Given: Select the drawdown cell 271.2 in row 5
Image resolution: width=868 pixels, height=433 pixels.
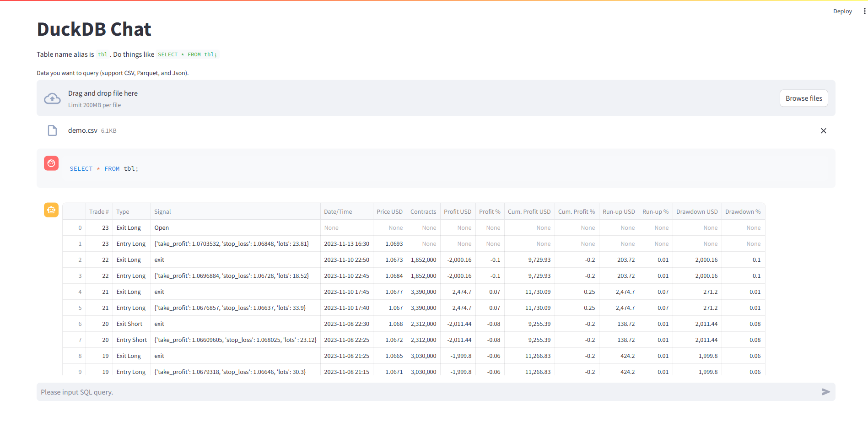Looking at the screenshot, I should click(x=697, y=308).
